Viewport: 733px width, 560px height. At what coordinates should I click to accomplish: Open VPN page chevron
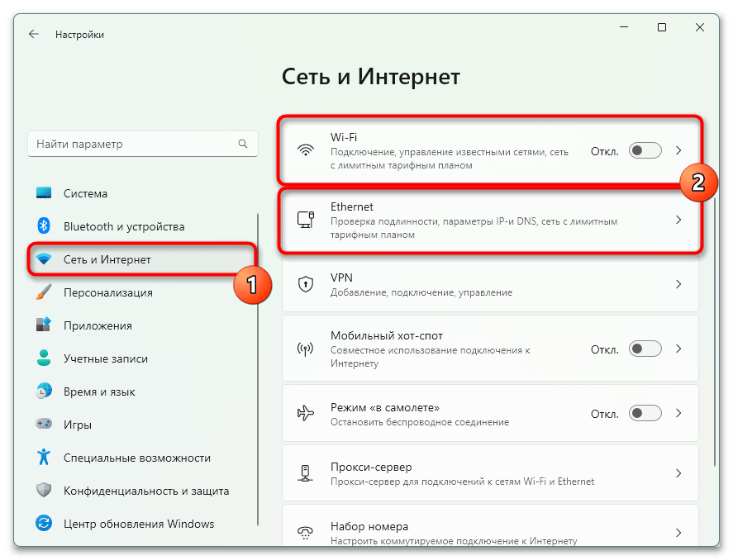coord(678,284)
